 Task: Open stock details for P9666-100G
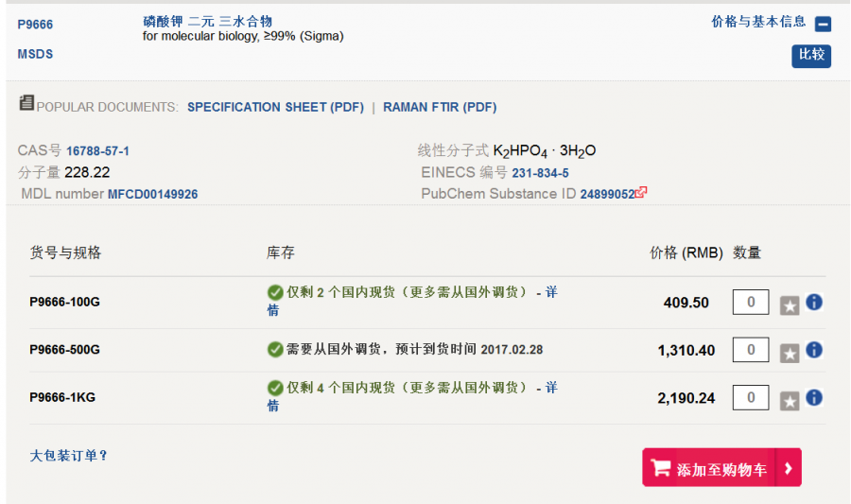tap(550, 293)
